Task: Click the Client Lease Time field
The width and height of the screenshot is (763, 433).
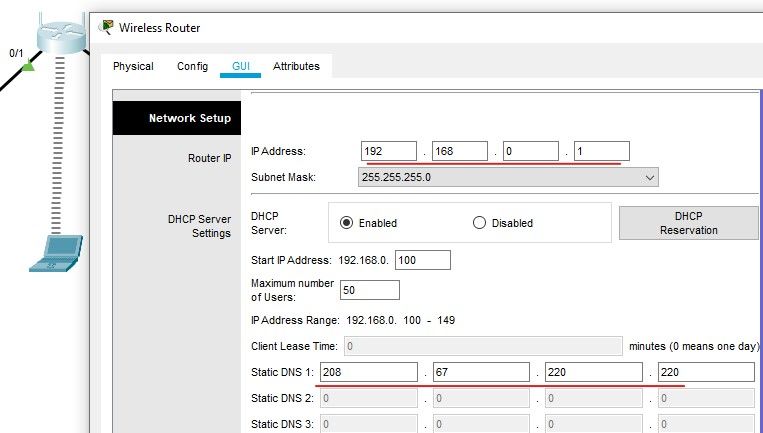Action: [483, 346]
